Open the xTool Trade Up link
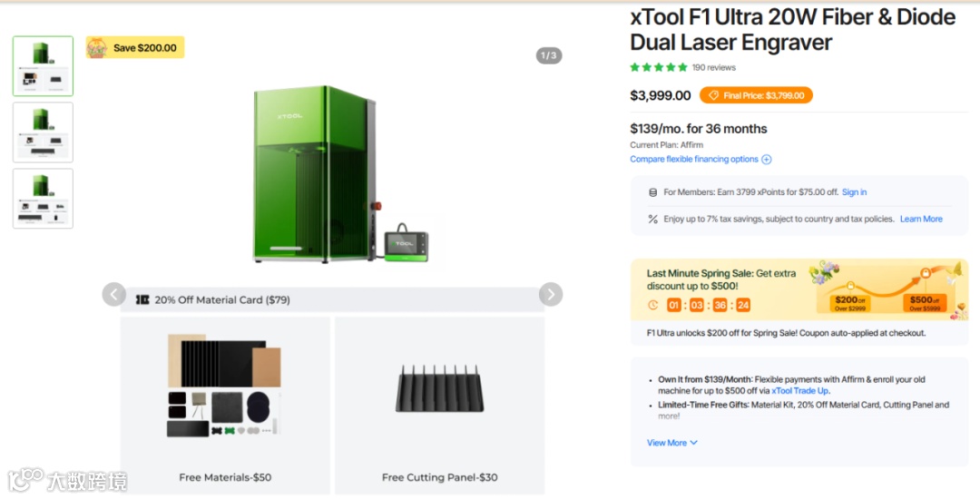This screenshot has height=499, width=980. tap(800, 391)
